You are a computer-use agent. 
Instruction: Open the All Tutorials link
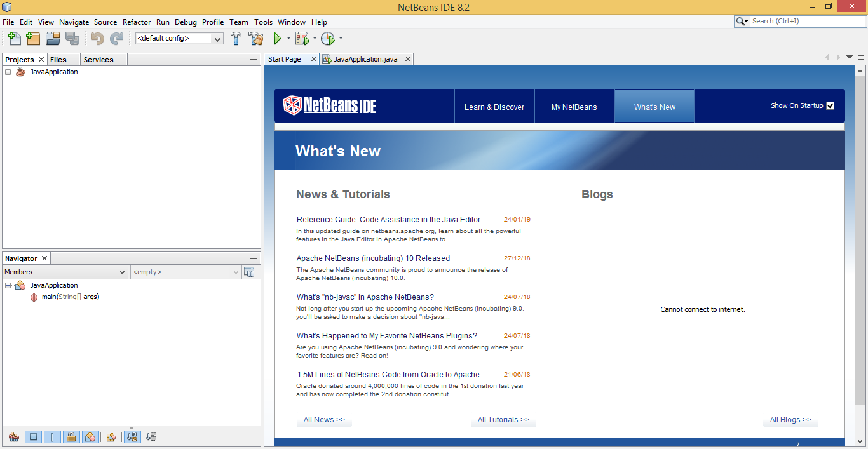(x=503, y=420)
